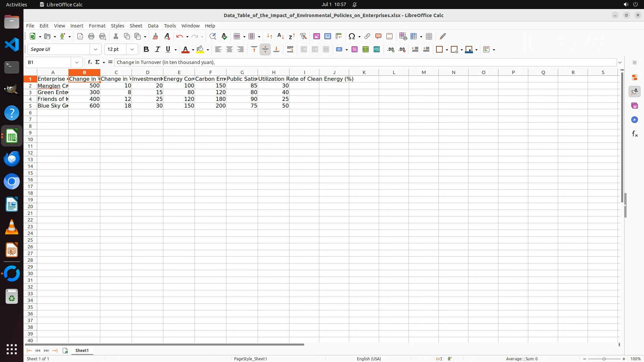Click the AutoFilter icon
This screenshot has height=362, width=644.
[x=303, y=36]
